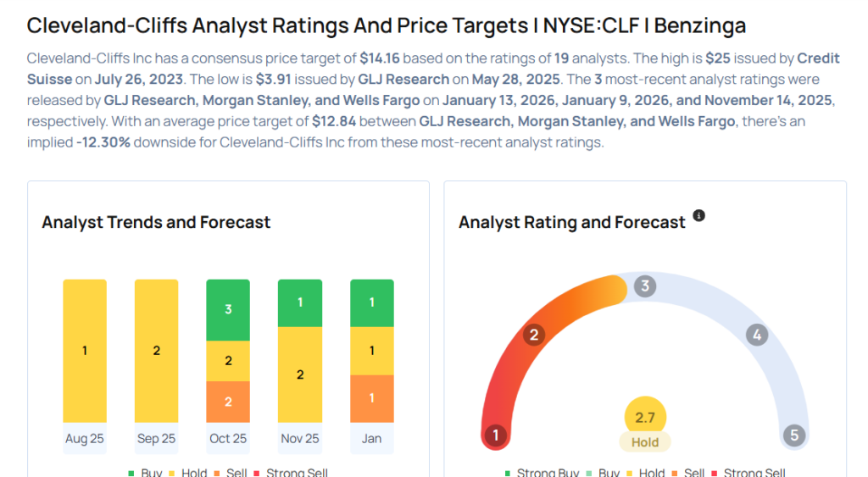This screenshot has height=477, width=868.
Task: Click gauge marker number 3
Action: tap(645, 286)
